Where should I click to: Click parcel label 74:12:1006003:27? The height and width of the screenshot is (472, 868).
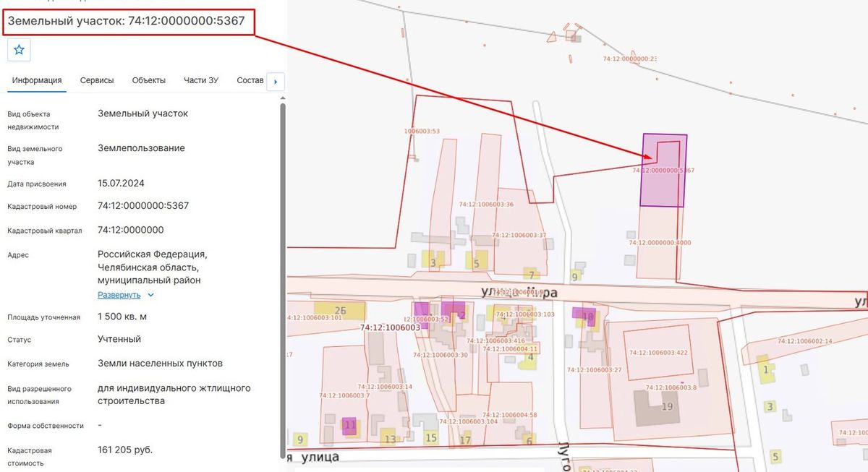click(595, 369)
